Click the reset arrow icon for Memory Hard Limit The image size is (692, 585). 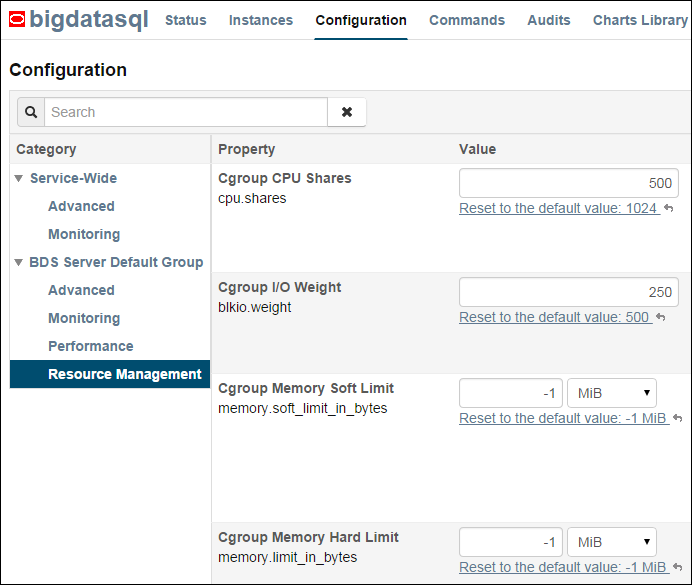pyautogui.click(x=678, y=567)
